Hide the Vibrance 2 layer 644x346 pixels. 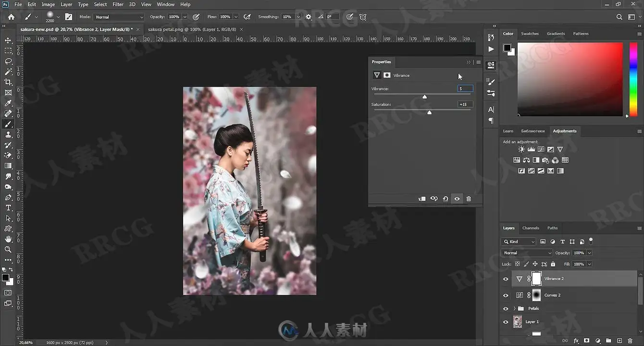tap(506, 279)
